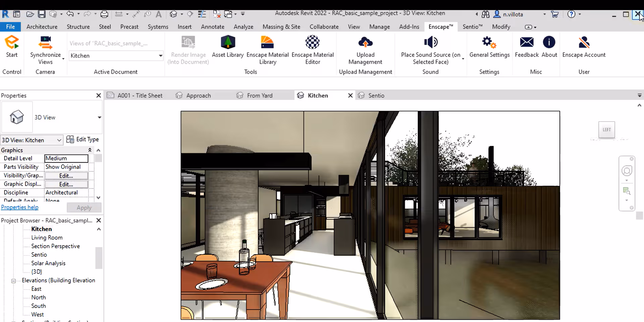
Task: Select the Living Room view in Project Browser
Action: pos(47,237)
